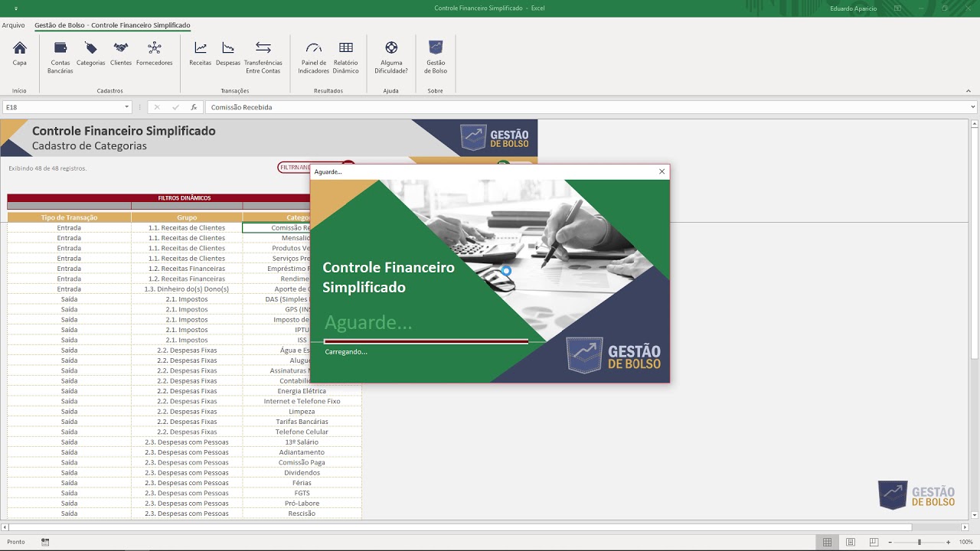Viewport: 980px width, 551px height.
Task: Select the 1.3. Dinheiro do(s) Dono(s) cell
Action: pos(187,289)
